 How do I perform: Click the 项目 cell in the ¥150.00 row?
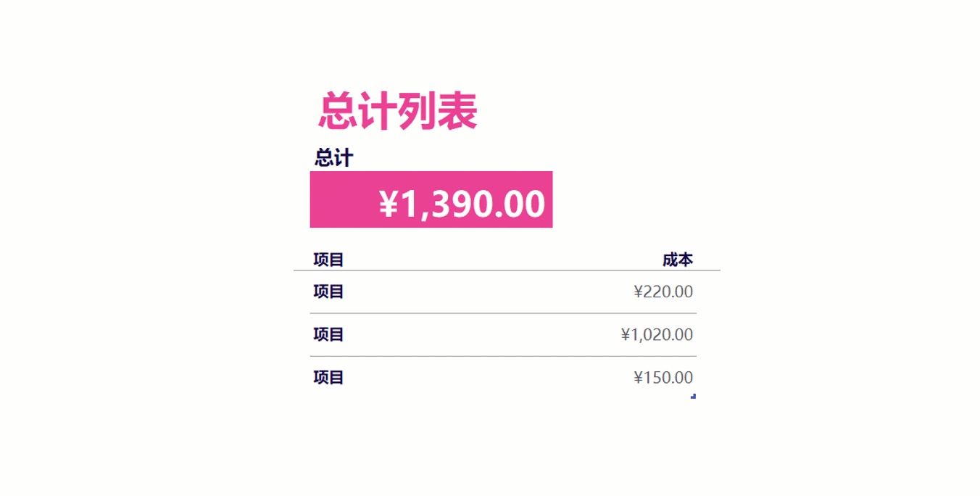click(x=328, y=377)
